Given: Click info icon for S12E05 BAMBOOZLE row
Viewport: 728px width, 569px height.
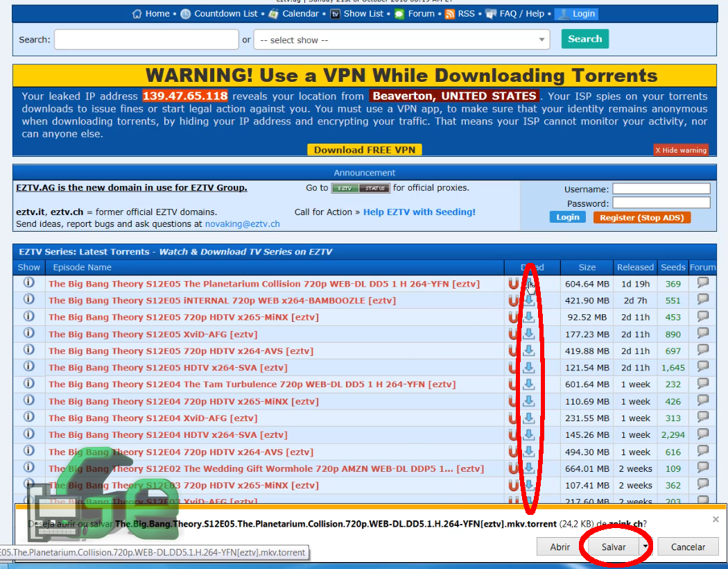Looking at the screenshot, I should (29, 299).
